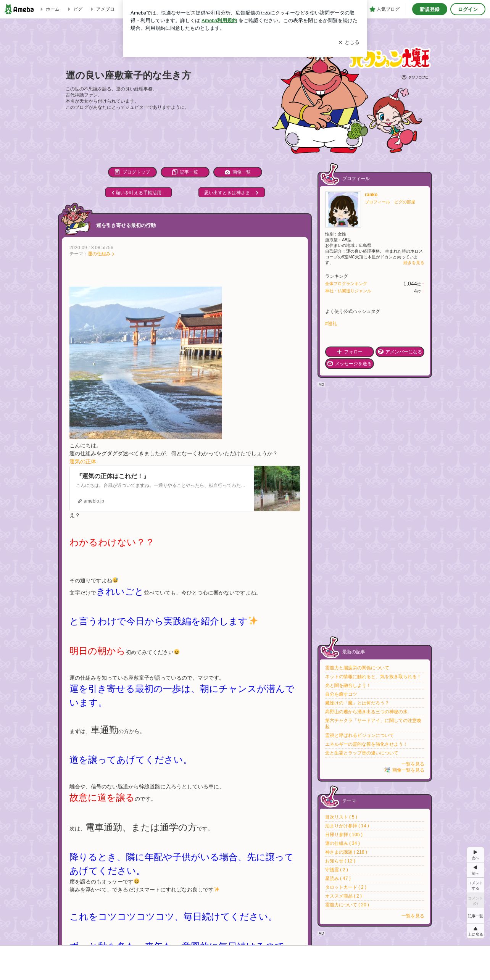Open the ピグ nav item
Image resolution: width=490 pixels, height=980 pixels.
75,9
